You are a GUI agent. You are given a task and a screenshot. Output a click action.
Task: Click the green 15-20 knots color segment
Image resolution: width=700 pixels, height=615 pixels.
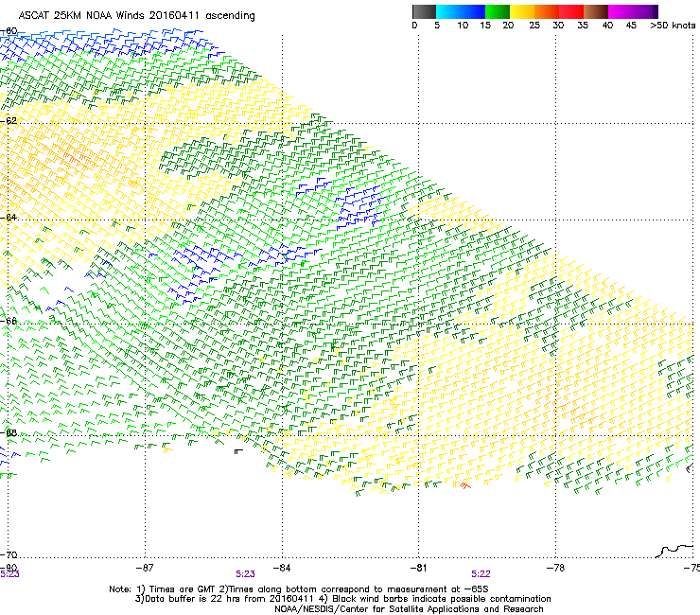(498, 11)
